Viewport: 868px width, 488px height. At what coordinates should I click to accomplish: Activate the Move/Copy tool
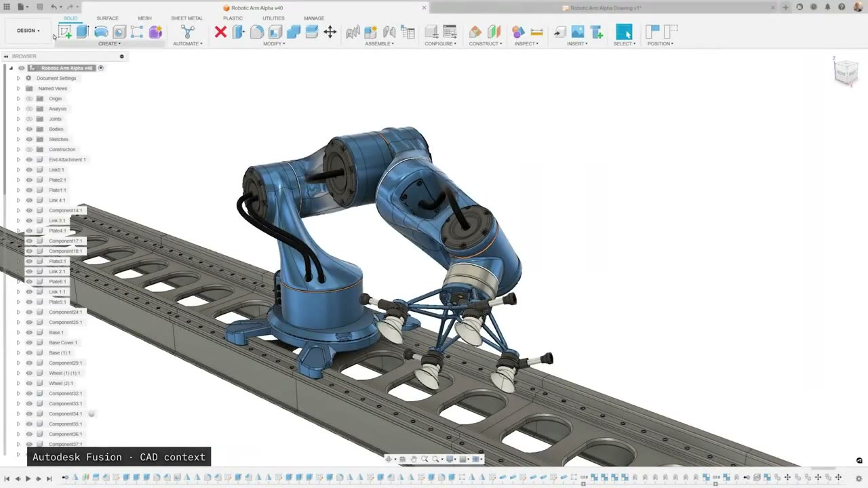click(330, 31)
